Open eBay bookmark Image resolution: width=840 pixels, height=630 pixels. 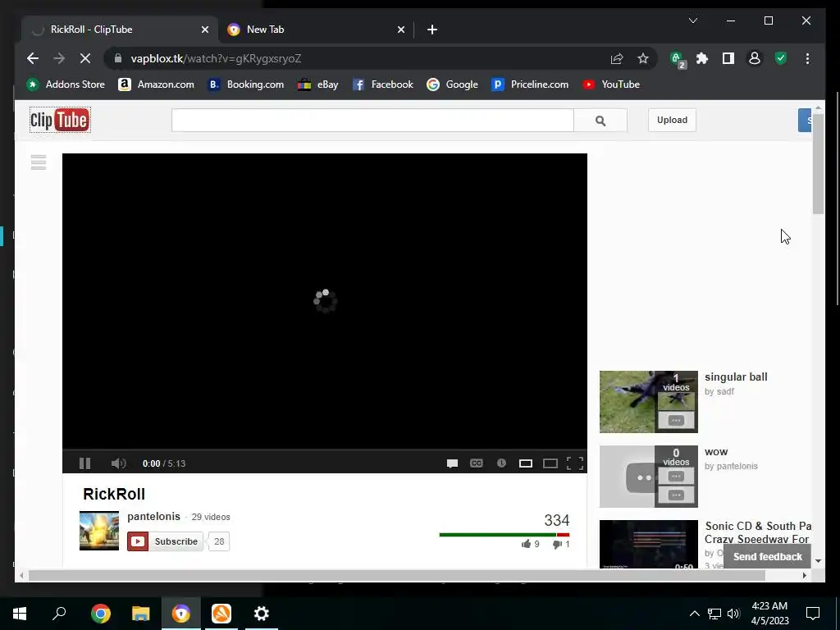point(318,84)
